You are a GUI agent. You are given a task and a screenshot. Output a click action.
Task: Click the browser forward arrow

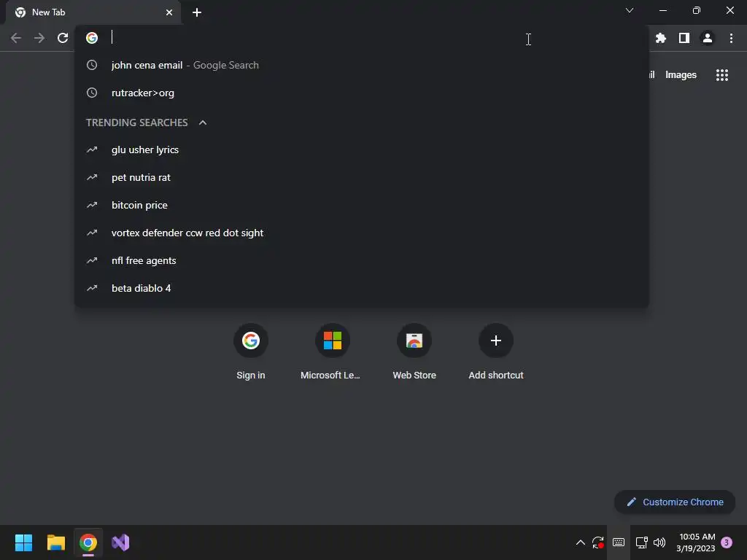tap(39, 38)
